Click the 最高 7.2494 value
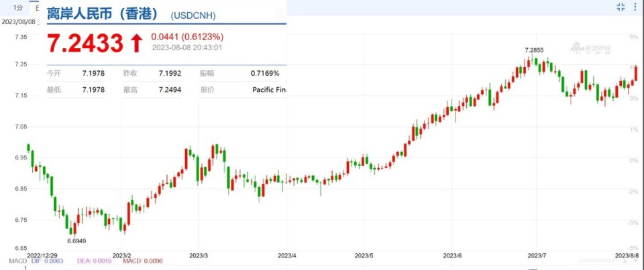 click(170, 90)
